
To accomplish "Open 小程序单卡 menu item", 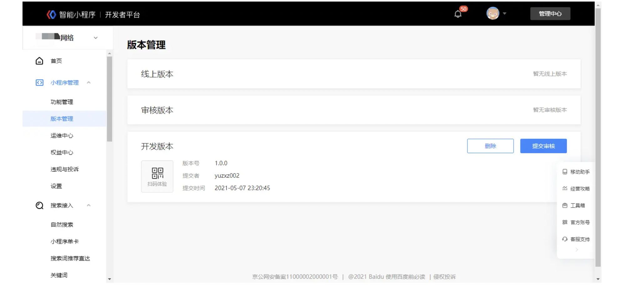I will 65,242.
